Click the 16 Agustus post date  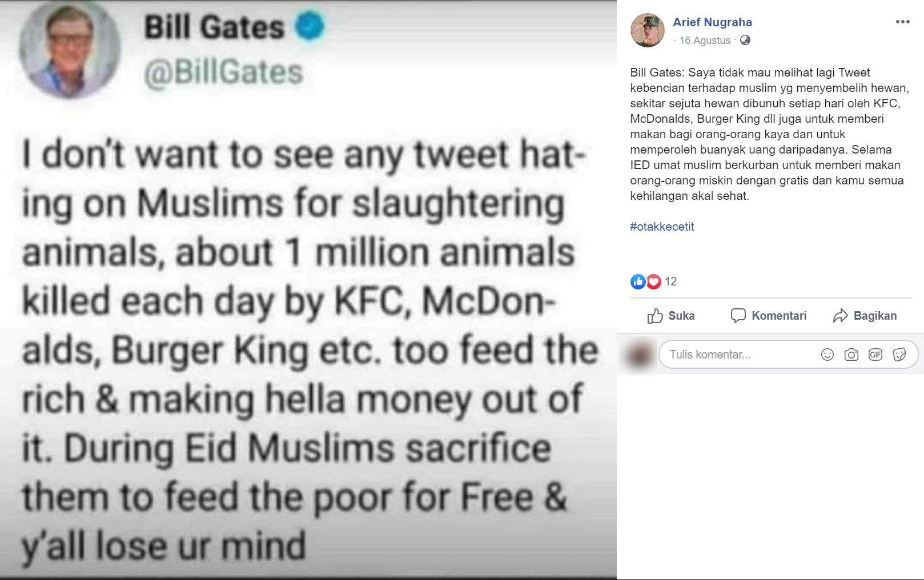click(705, 41)
